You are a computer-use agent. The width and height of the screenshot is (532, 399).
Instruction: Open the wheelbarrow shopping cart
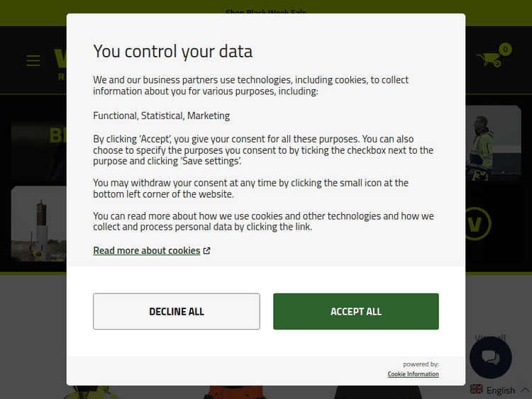(489, 60)
